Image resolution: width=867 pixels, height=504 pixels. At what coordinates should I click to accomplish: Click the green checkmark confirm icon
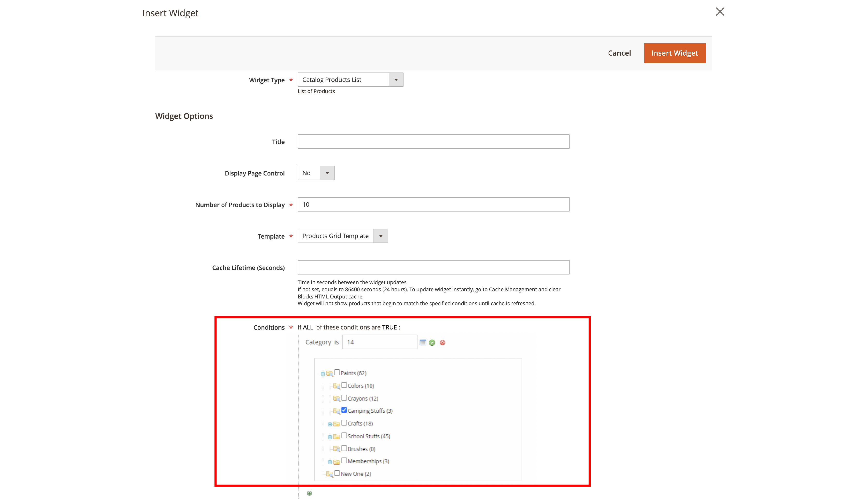click(x=432, y=342)
